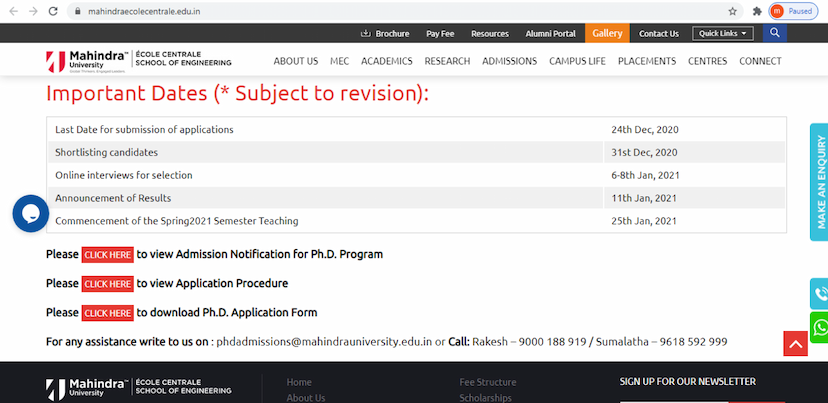Open the footer About Us link
The width and height of the screenshot is (828, 403).
click(306, 398)
